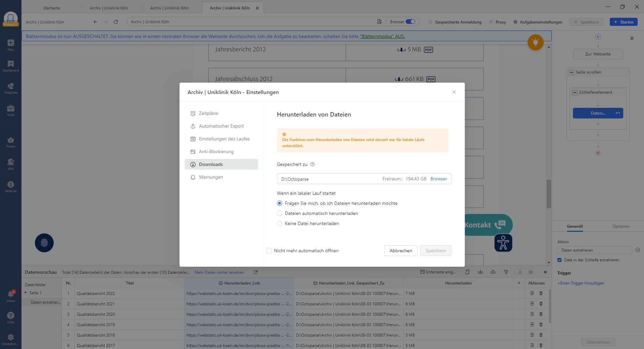
Task: Click Browser link to choose download folder
Action: 439,179
